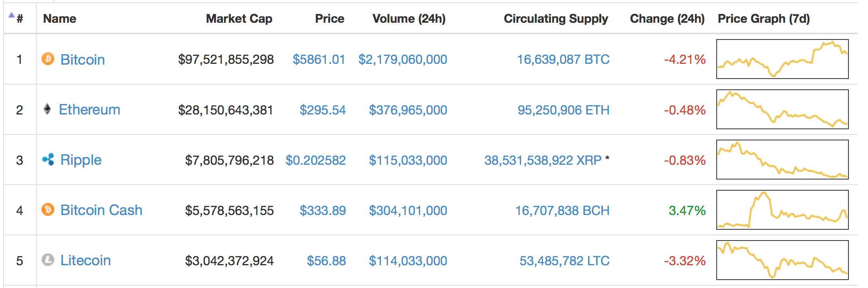Image resolution: width=868 pixels, height=288 pixels.
Task: Click the Ripple logo icon
Action: (x=48, y=160)
